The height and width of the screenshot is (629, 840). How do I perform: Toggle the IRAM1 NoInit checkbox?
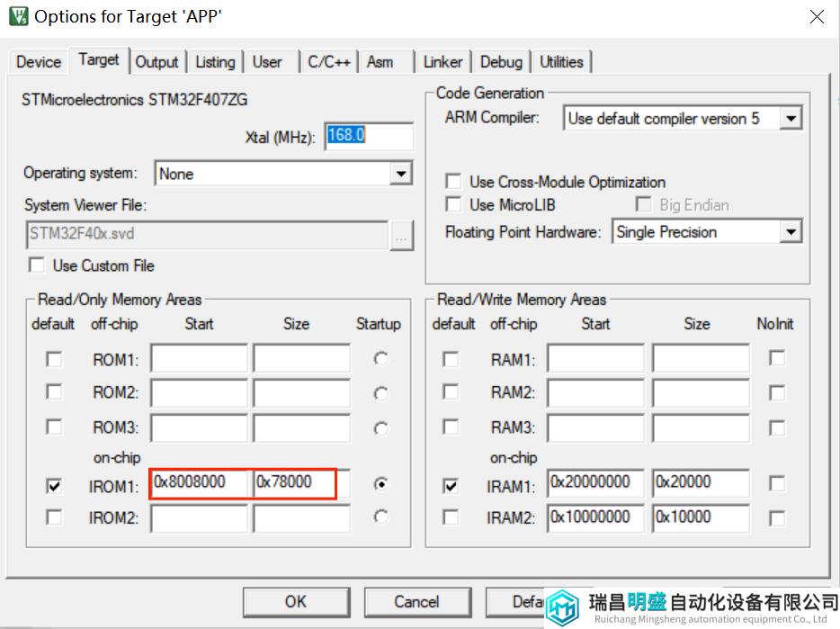pyautogui.click(x=777, y=484)
